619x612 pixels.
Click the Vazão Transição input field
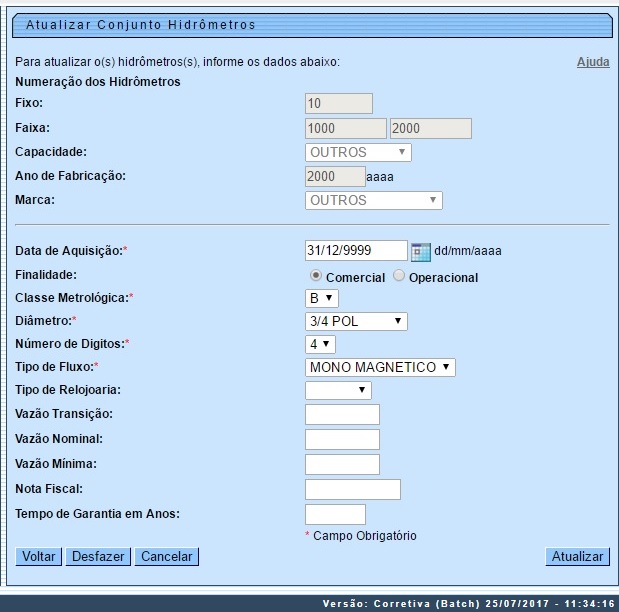point(342,415)
